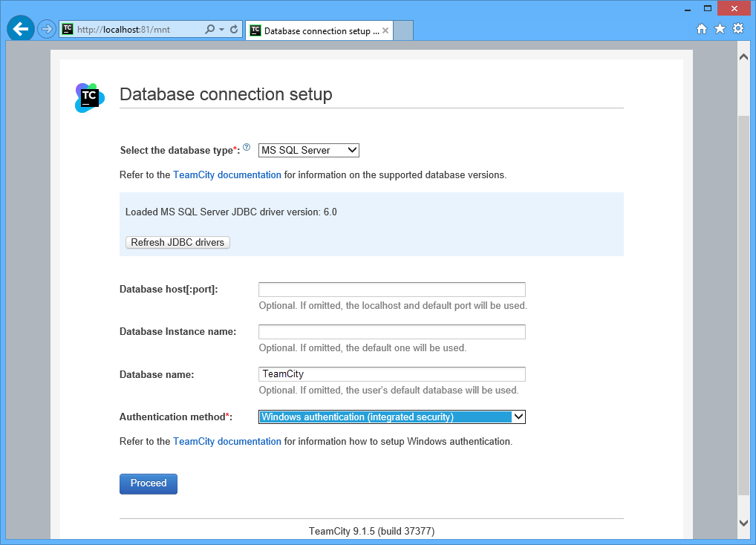This screenshot has width=756, height=545.
Task: Open Favorites using the star icon
Action: (720, 29)
